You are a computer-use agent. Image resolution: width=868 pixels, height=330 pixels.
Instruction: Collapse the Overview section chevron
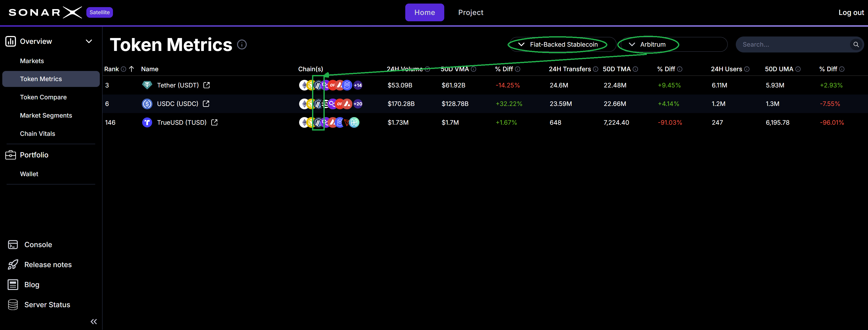click(x=89, y=41)
